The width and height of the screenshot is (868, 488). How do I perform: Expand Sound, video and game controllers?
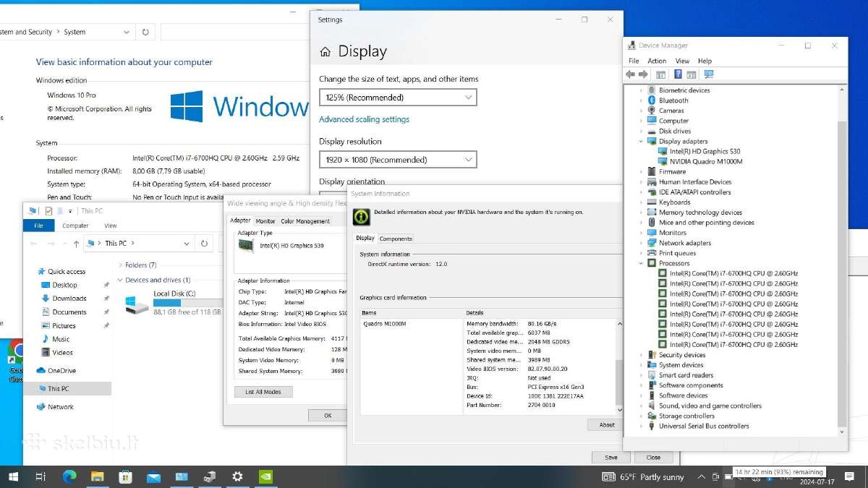point(641,406)
